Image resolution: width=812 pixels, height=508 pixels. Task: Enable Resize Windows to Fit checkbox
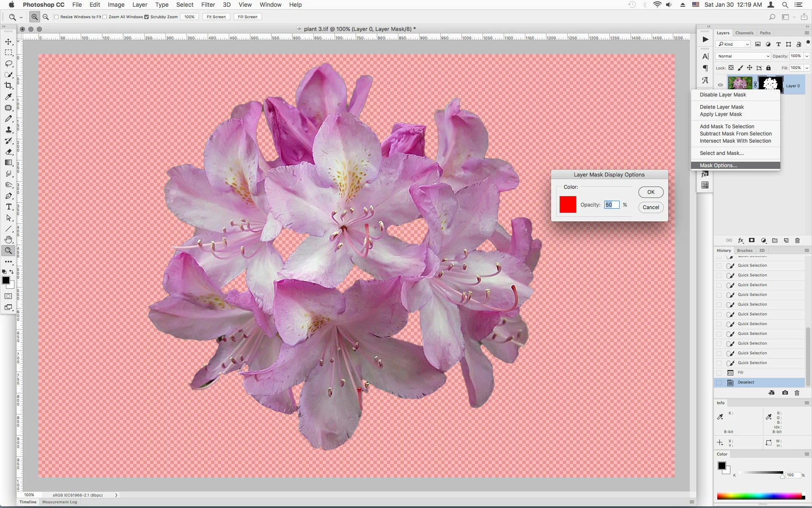pos(57,17)
